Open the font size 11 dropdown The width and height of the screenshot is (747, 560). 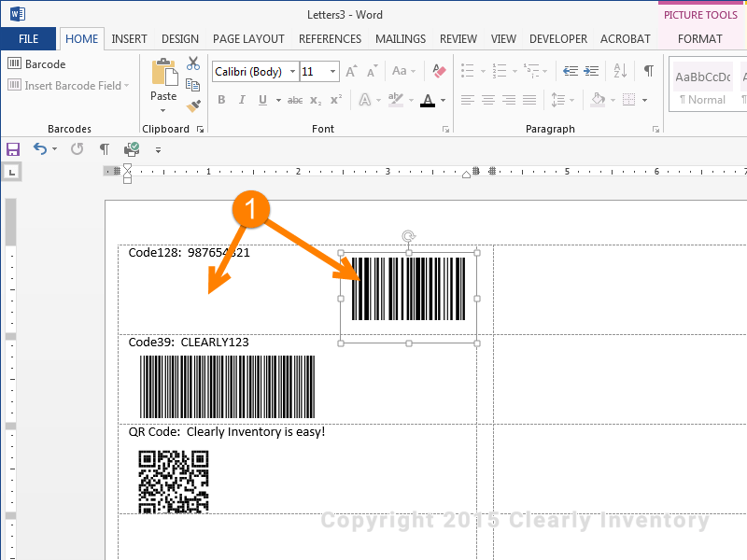pyautogui.click(x=332, y=72)
